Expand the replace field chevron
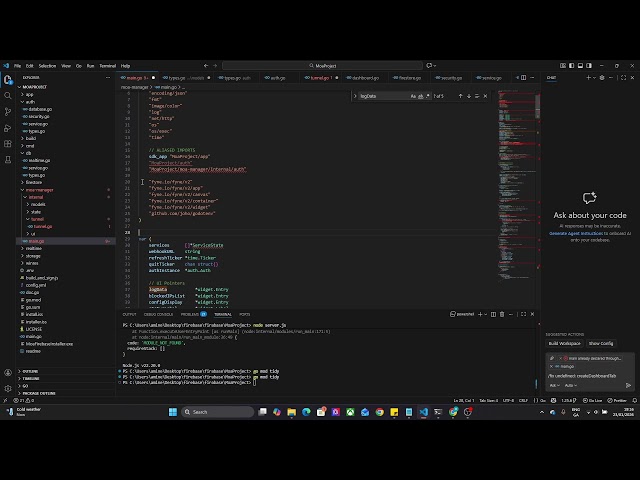Image resolution: width=640 pixels, height=480 pixels. click(355, 96)
